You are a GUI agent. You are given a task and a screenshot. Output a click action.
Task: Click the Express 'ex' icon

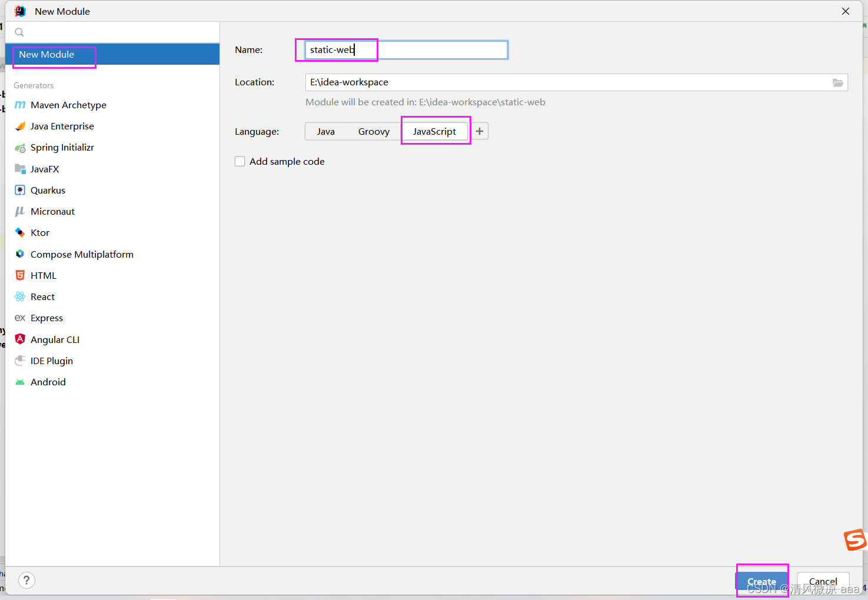point(20,318)
